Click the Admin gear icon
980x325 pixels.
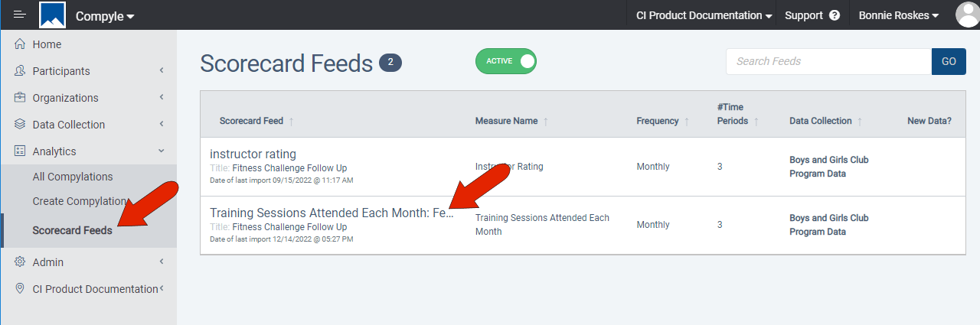coord(20,262)
